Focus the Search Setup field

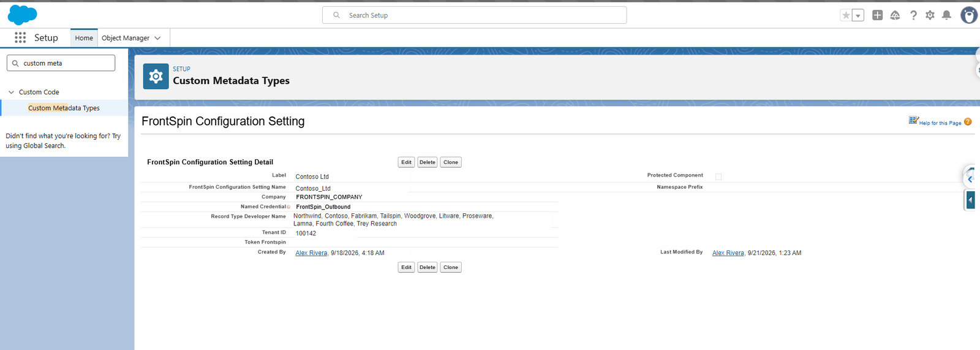click(474, 15)
